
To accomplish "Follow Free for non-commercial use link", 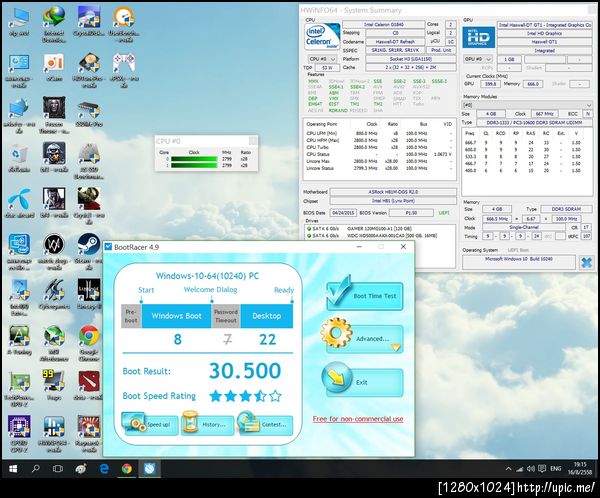I will click(358, 419).
